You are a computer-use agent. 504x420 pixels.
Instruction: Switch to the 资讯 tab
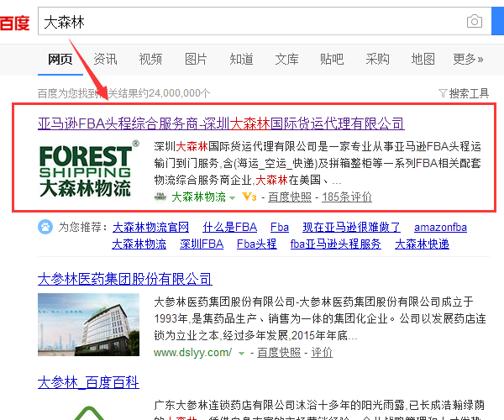point(106,59)
